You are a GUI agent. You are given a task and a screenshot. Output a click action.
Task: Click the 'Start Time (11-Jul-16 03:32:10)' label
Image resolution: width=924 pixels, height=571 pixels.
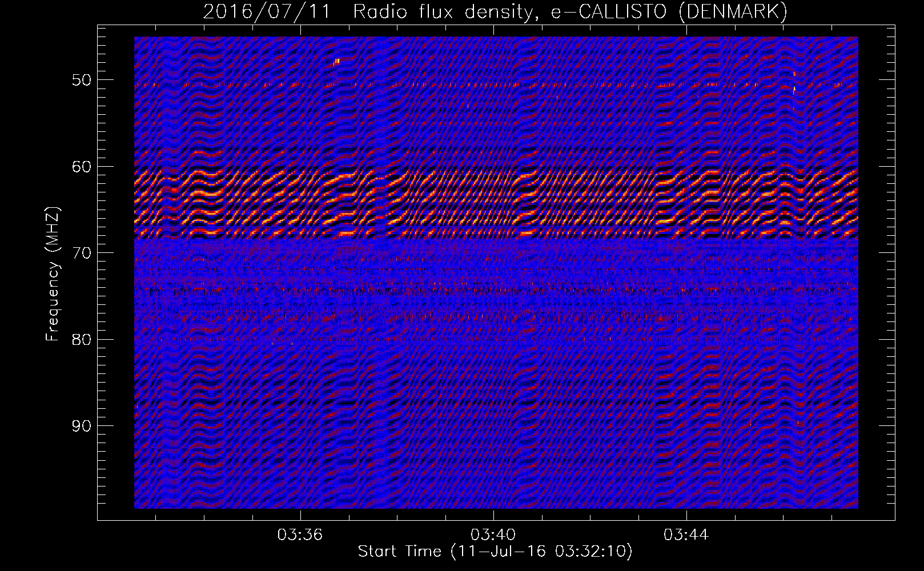tap(495, 552)
